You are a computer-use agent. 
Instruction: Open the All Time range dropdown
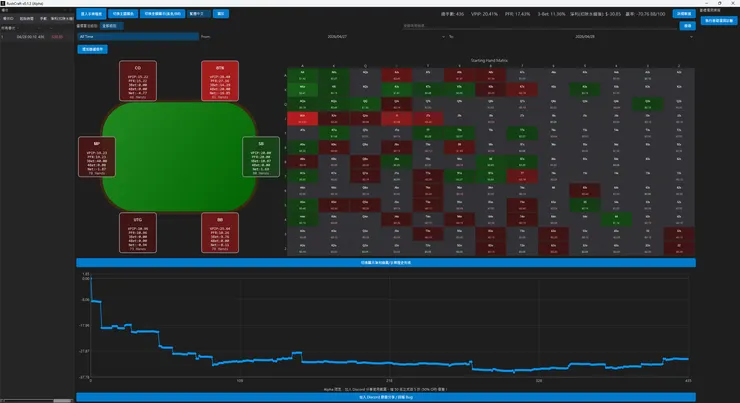[x=138, y=36]
